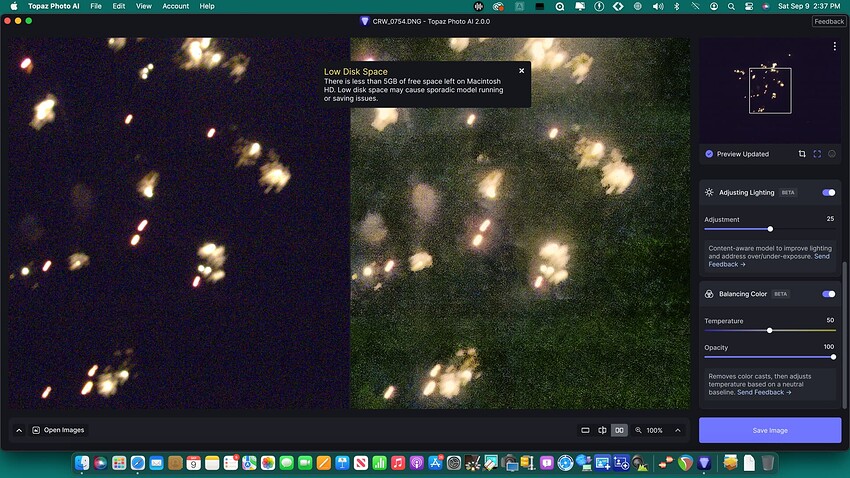The height and width of the screenshot is (478, 850).
Task: Click the Apple menu
Action: (x=14, y=7)
